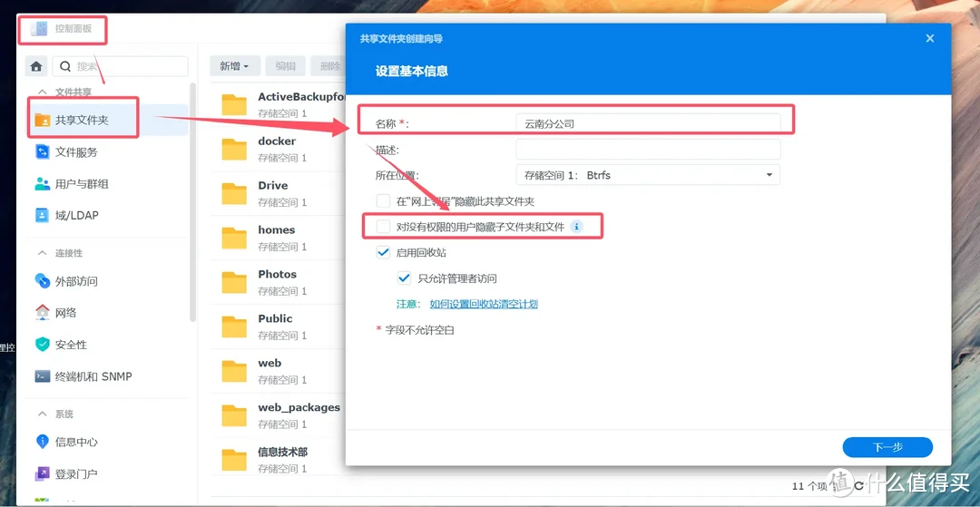This screenshot has height=507, width=980.
Task: Click the name field containing 云南分公司
Action: point(648,123)
